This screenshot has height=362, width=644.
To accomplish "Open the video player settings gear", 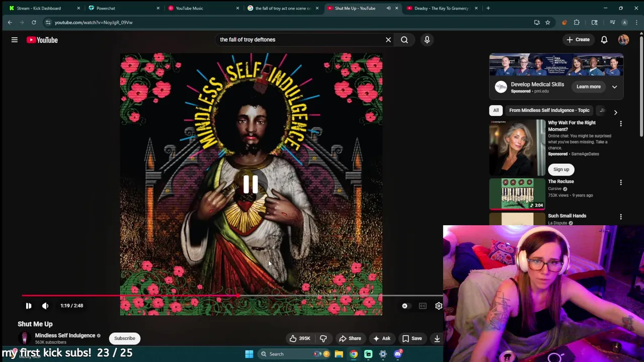I will pyautogui.click(x=439, y=306).
